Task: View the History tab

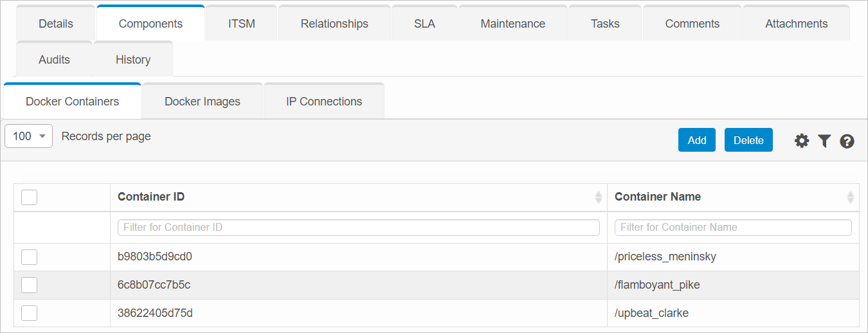Action: (x=133, y=60)
